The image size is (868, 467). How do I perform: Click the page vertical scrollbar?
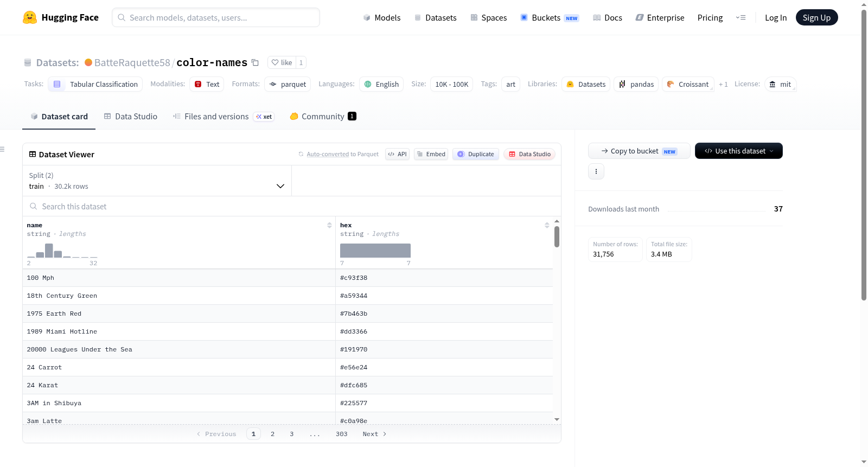click(x=864, y=155)
